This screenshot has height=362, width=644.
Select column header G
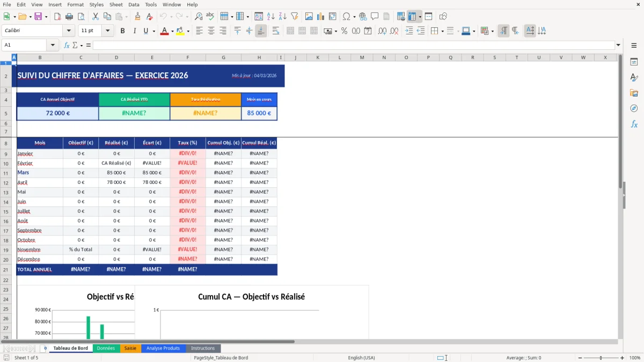pos(223,57)
